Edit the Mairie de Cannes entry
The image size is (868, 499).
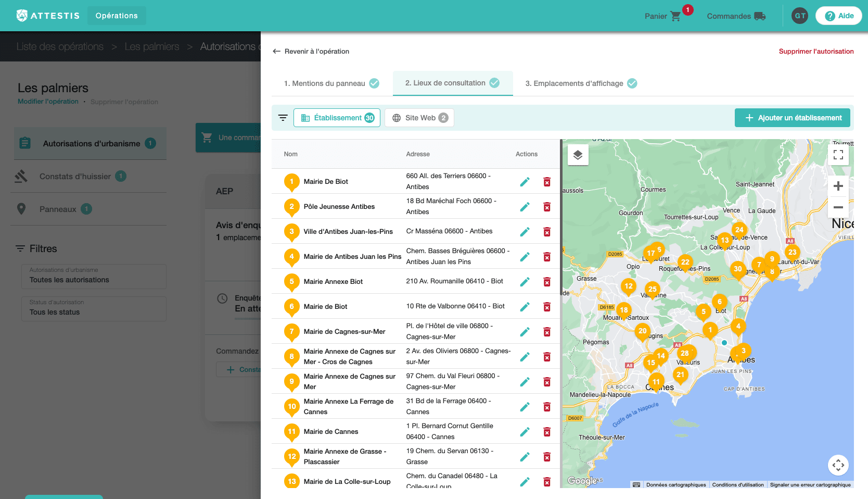[525, 432]
